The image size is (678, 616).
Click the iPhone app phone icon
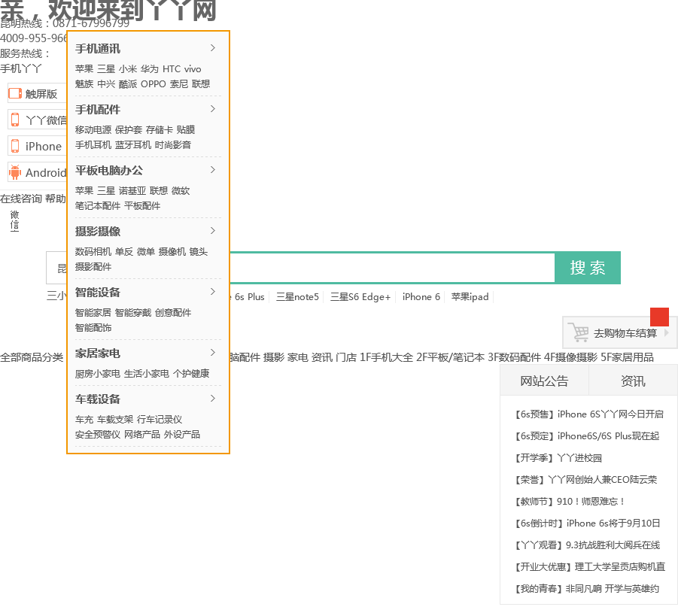(15, 146)
